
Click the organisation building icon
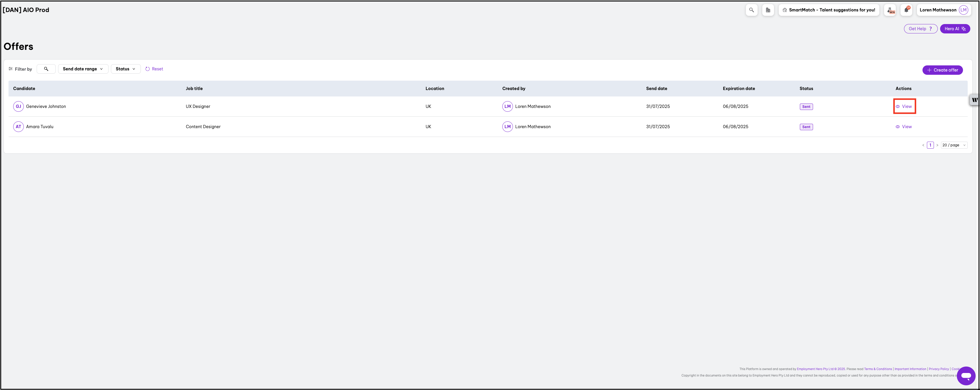768,10
